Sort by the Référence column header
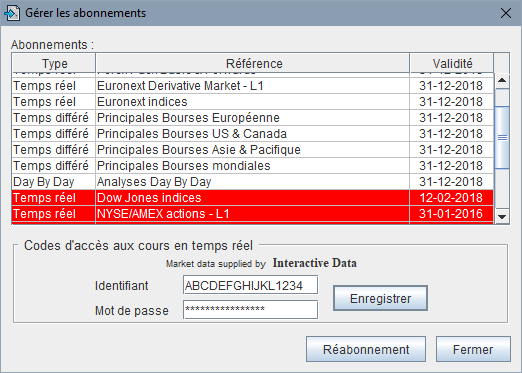Viewport: 522px width, 373px height. (253, 63)
